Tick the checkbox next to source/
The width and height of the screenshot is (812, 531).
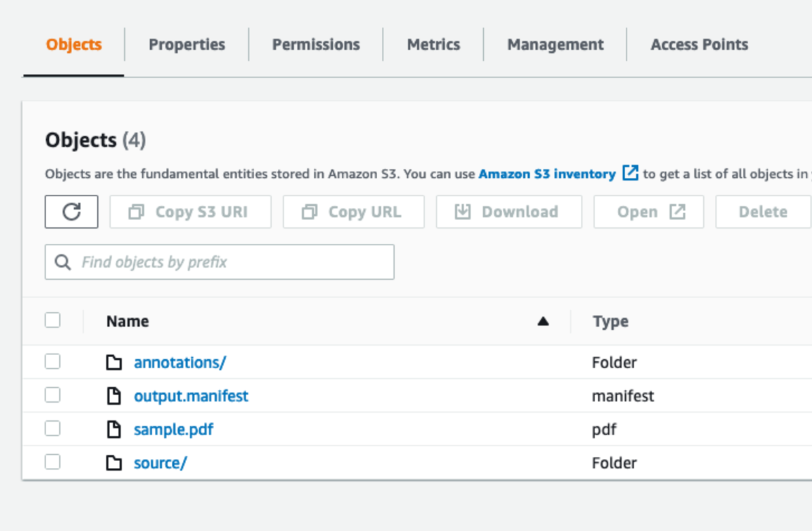52,462
